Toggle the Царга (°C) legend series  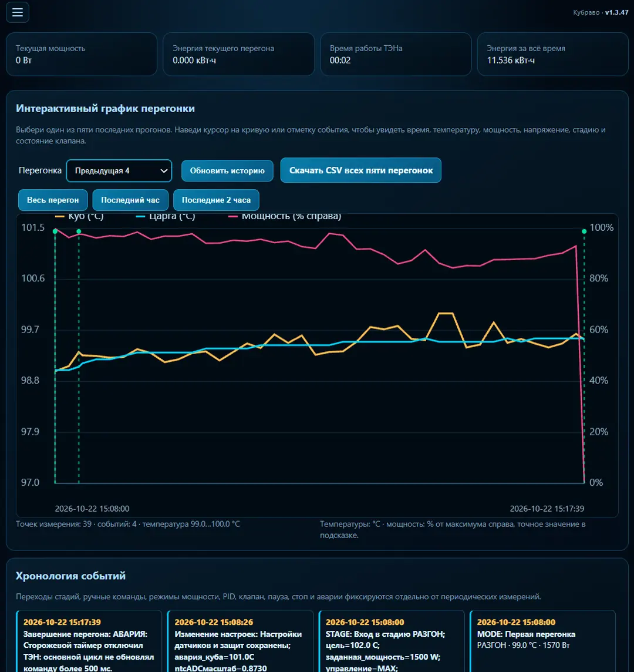166,216
